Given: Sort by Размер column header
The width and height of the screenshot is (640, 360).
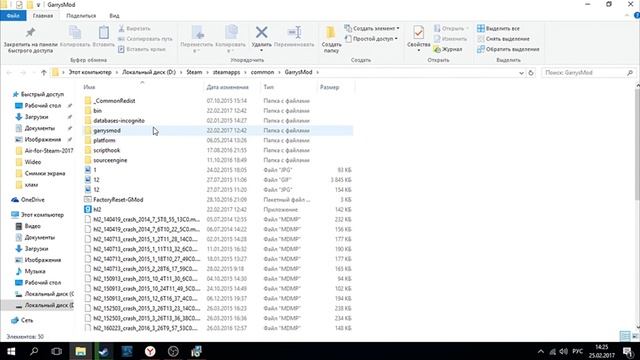Looking at the screenshot, I should point(329,87).
